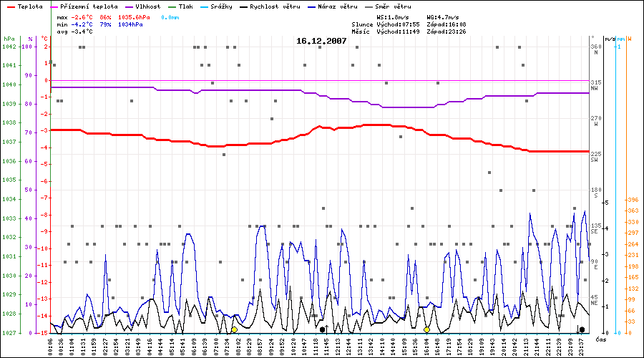Image resolution: width=644 pixels, height=358 pixels.
Task: Click the 180 S wind direction label
Action: click(x=596, y=193)
